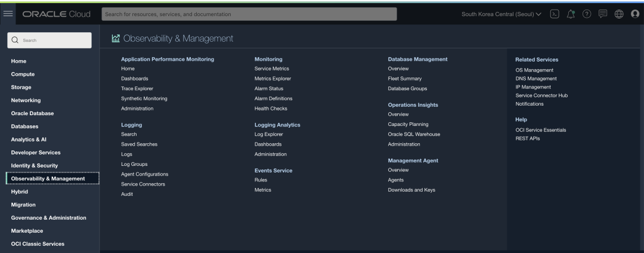644x253 pixels.
Task: Select Marketplace in the sidebar menu
Action: click(x=27, y=231)
